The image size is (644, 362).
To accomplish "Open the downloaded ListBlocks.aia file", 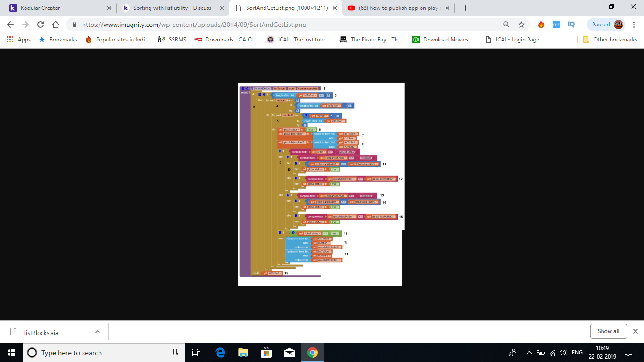I will [41, 332].
